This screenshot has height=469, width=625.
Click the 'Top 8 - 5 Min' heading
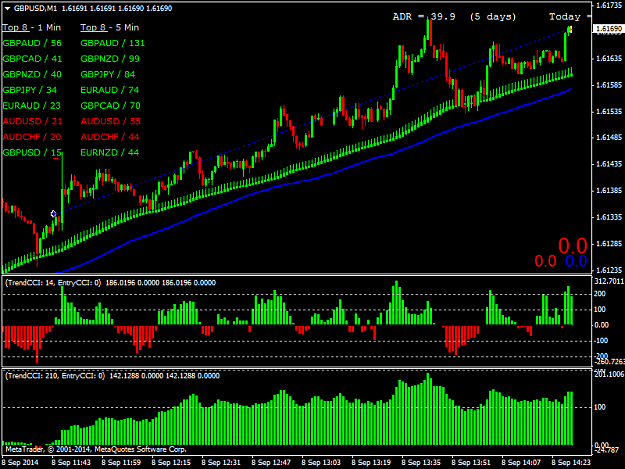[x=110, y=27]
